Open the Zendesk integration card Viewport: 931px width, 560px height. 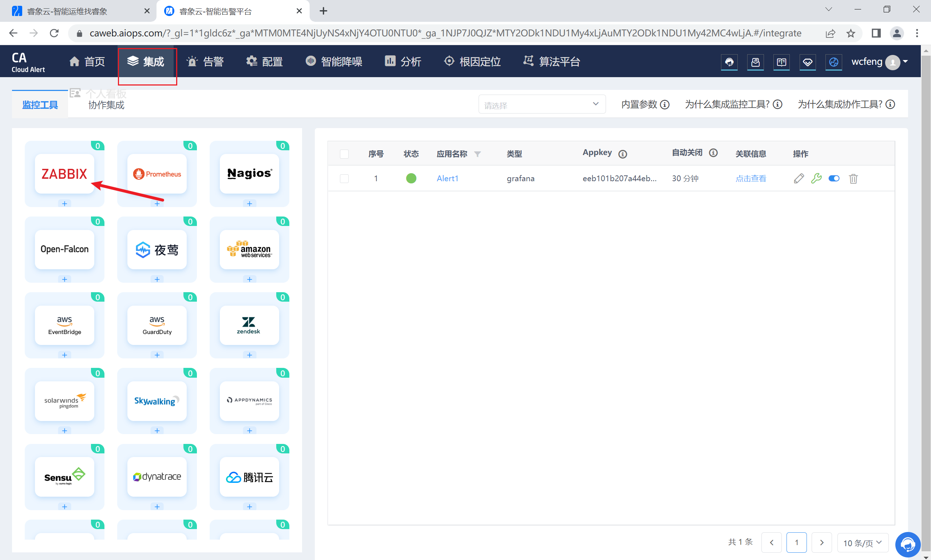click(249, 325)
